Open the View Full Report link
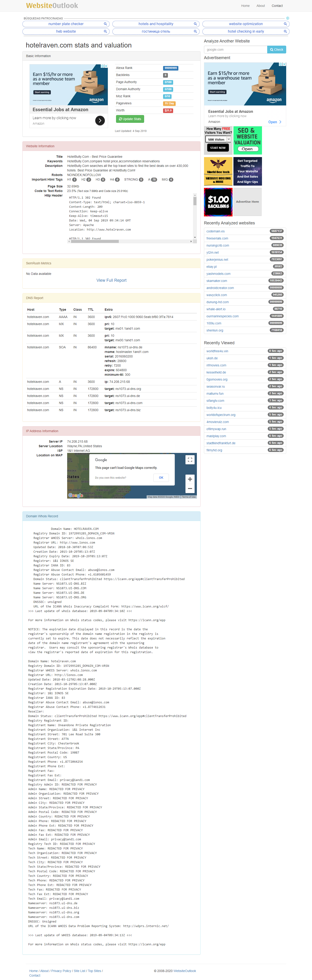Viewport: 312px width, 980px height. click(111, 280)
